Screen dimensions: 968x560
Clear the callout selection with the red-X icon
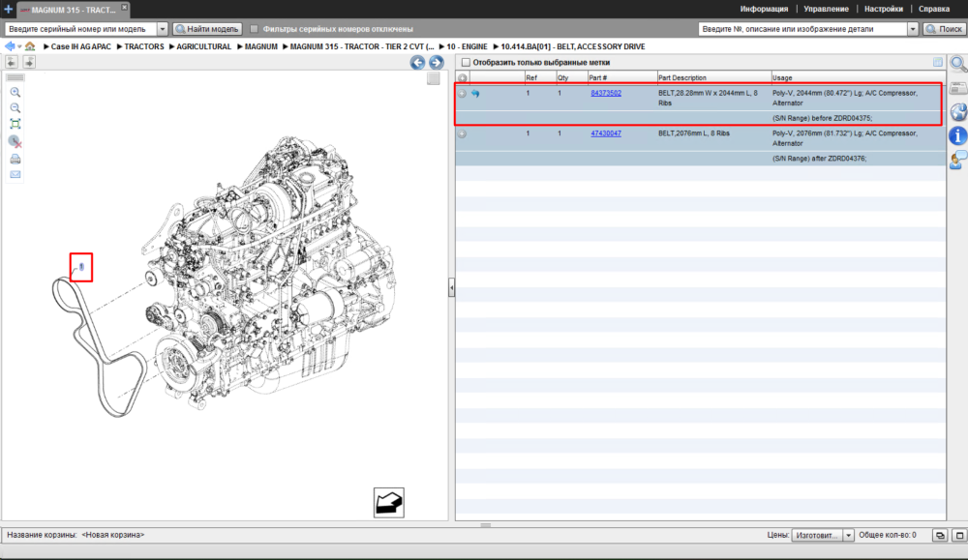click(15, 142)
